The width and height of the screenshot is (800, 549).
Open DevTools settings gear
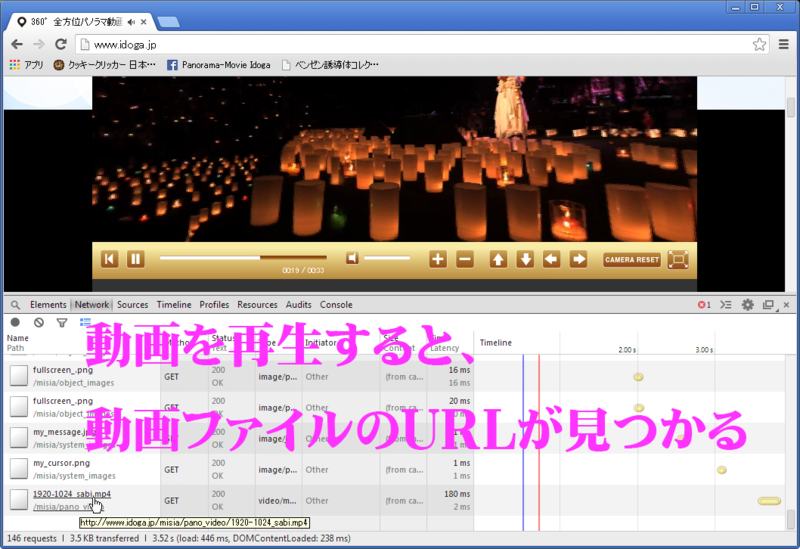tap(747, 305)
